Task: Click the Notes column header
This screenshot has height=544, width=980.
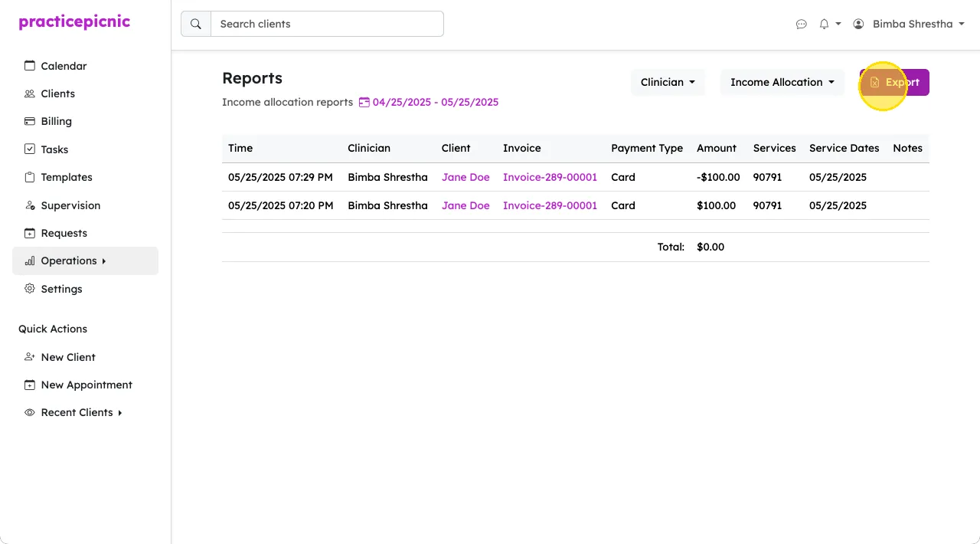Action: pos(908,148)
